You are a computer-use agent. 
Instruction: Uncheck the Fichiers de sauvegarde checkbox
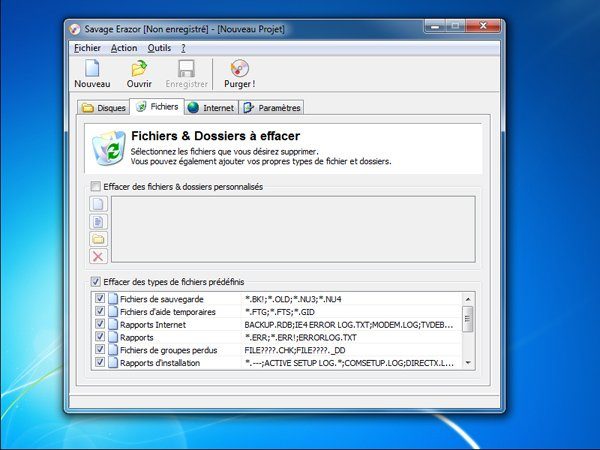(100, 298)
